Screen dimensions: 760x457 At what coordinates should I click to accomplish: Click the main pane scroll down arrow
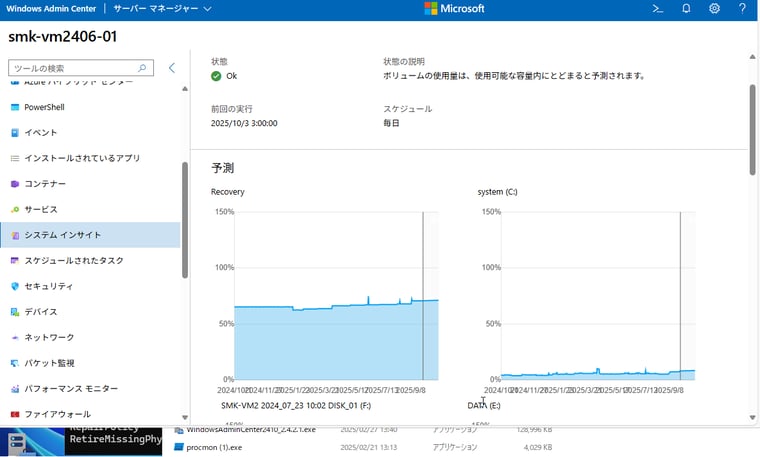pyautogui.click(x=752, y=417)
